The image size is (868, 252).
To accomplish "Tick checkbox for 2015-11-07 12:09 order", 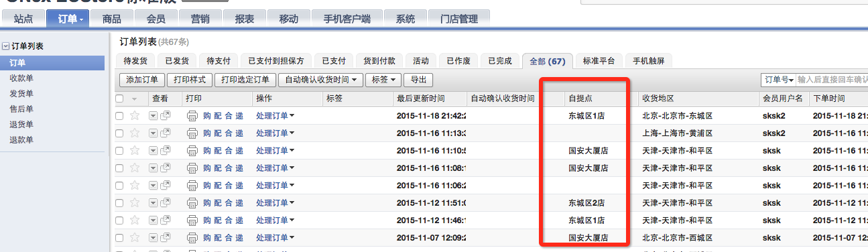I will tap(119, 238).
